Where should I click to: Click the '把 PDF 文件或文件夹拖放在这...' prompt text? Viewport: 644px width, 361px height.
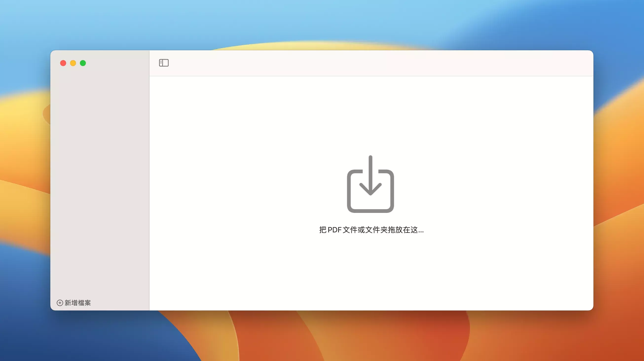(371, 230)
